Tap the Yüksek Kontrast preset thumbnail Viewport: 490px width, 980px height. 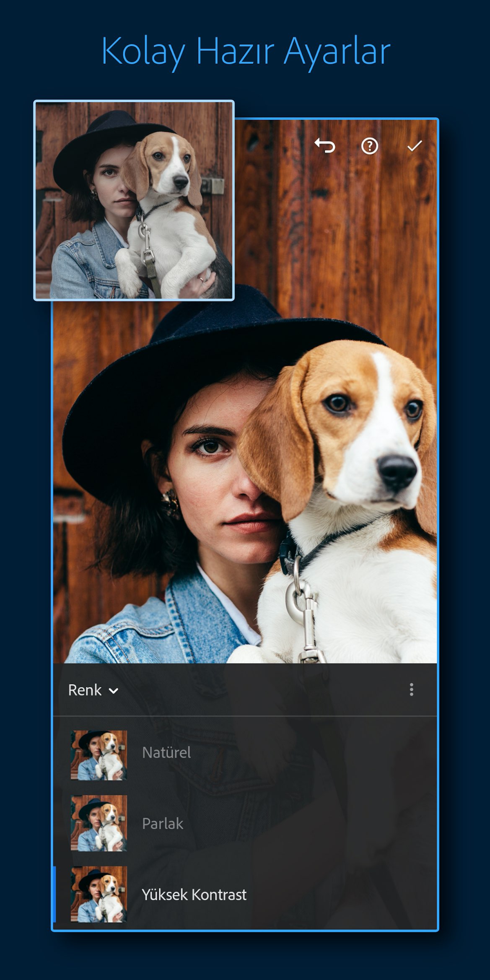pyautogui.click(x=99, y=894)
